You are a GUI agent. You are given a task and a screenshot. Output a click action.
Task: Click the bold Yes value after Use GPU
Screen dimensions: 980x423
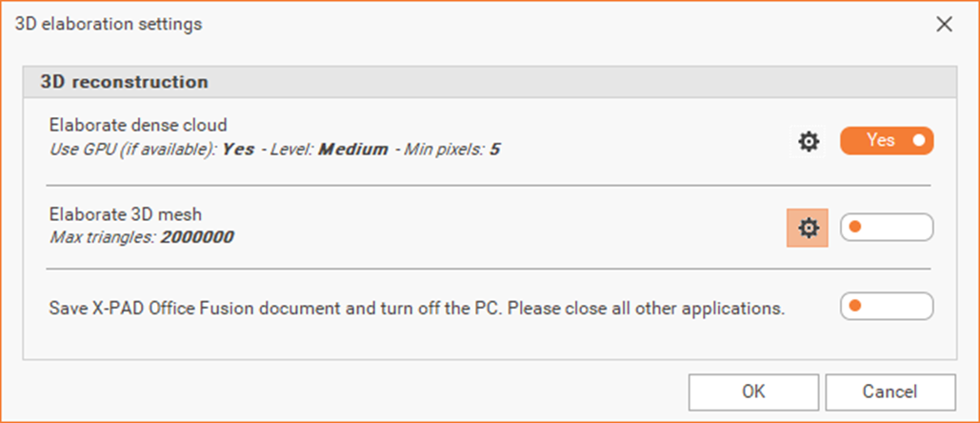[238, 150]
